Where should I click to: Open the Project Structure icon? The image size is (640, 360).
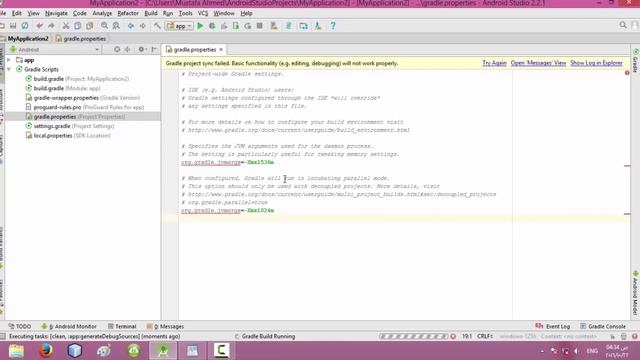[303, 26]
